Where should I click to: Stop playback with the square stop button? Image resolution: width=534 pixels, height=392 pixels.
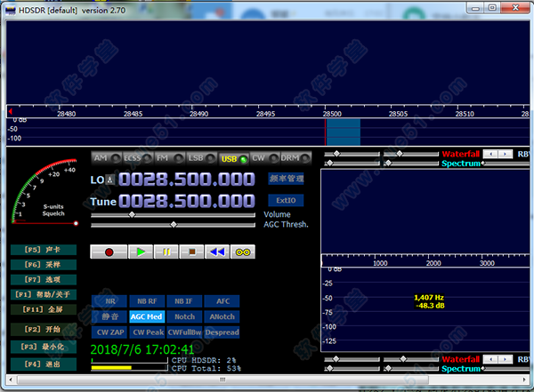pyautogui.click(x=191, y=252)
